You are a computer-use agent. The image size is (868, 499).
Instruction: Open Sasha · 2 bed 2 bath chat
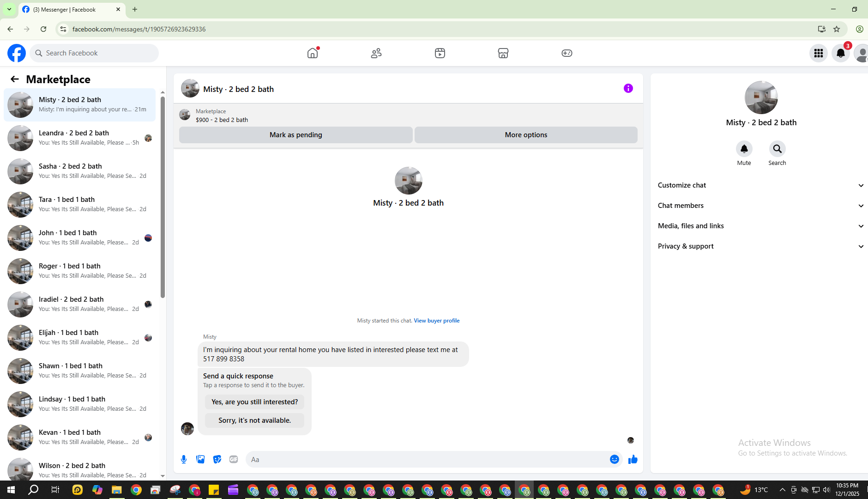[x=79, y=171]
